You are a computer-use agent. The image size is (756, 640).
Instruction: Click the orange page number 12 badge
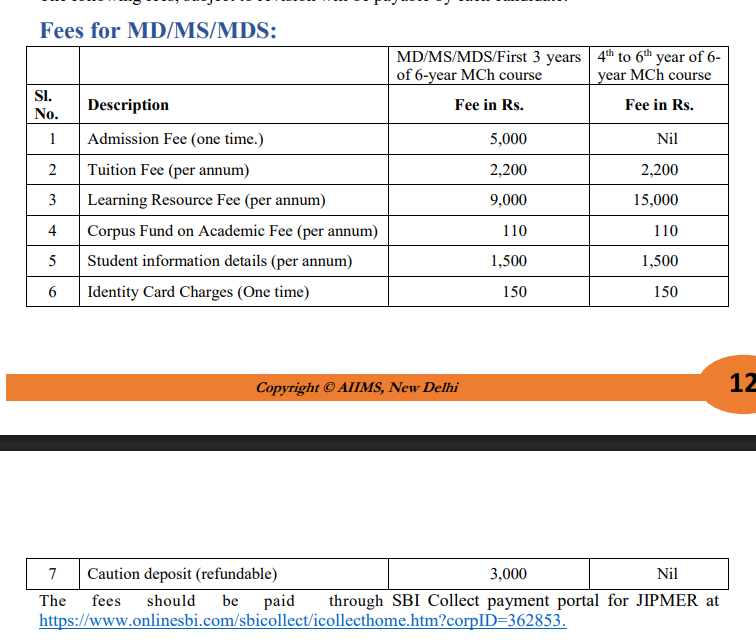click(740, 384)
